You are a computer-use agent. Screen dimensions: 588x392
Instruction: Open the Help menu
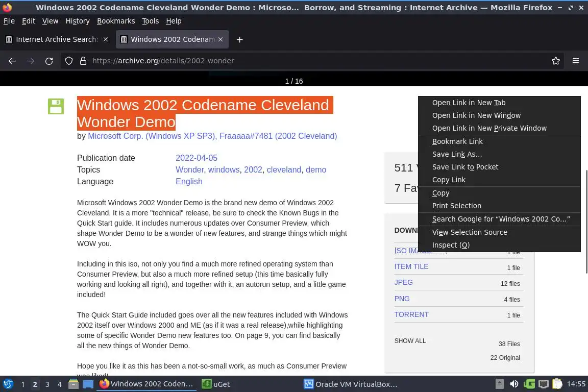[x=174, y=21]
